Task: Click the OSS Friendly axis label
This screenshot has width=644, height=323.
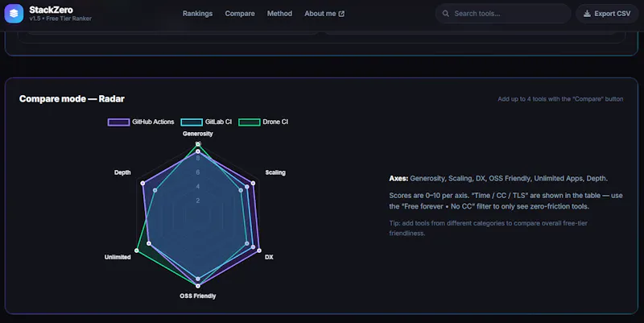Action: click(x=198, y=296)
